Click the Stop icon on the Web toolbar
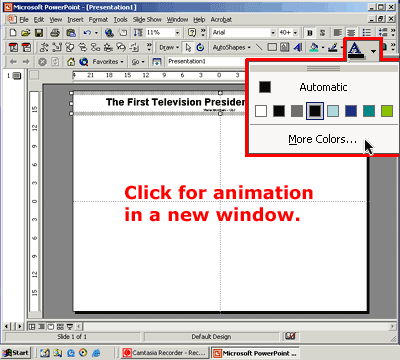Screen dimensions: 400x360 tap(42, 62)
